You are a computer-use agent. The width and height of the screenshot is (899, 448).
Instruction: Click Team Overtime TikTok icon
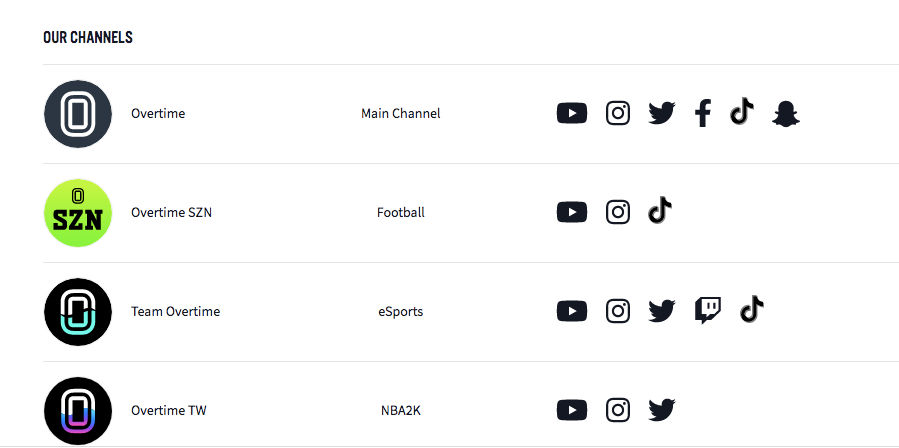tap(752, 310)
